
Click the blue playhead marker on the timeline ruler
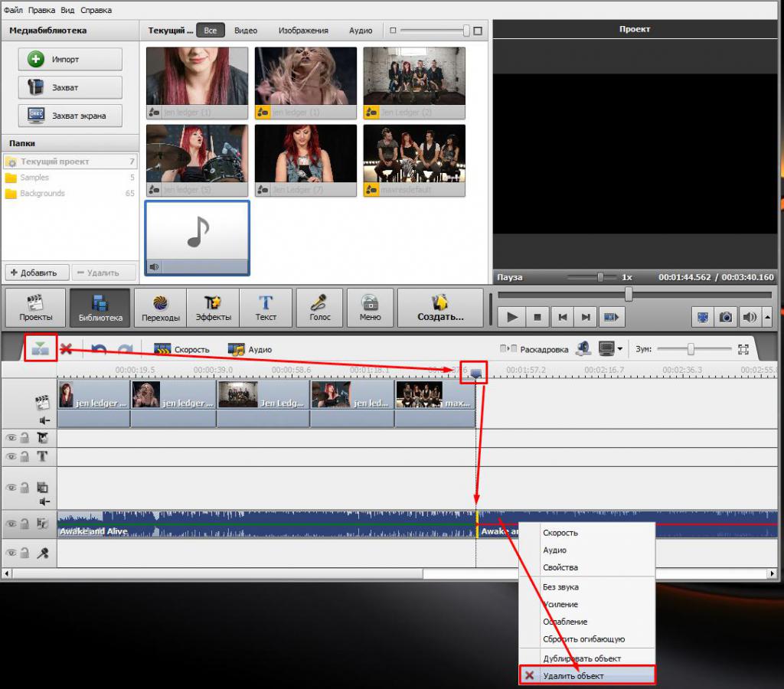click(475, 374)
